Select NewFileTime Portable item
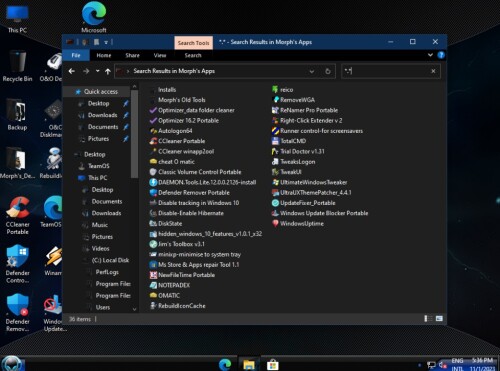The height and width of the screenshot is (371, 500). [x=182, y=275]
